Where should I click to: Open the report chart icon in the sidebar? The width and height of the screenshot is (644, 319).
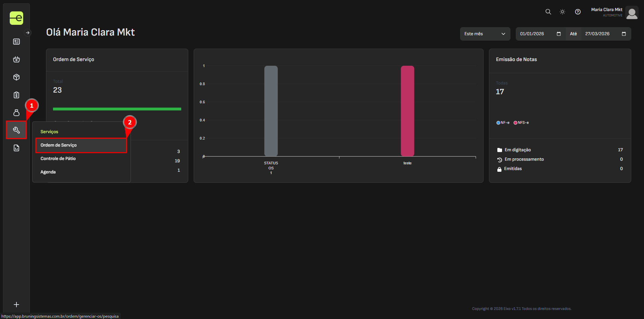pyautogui.click(x=16, y=148)
